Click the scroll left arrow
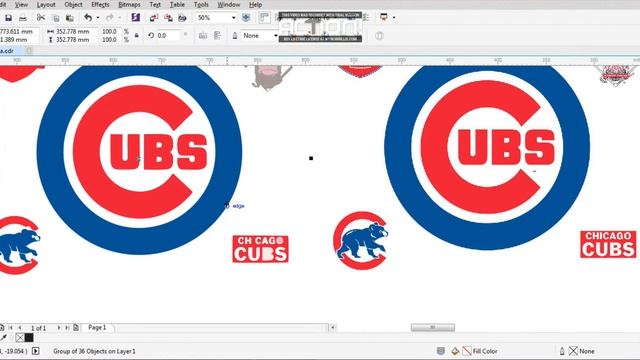Image resolution: width=640 pixels, height=360 pixels. click(x=333, y=327)
